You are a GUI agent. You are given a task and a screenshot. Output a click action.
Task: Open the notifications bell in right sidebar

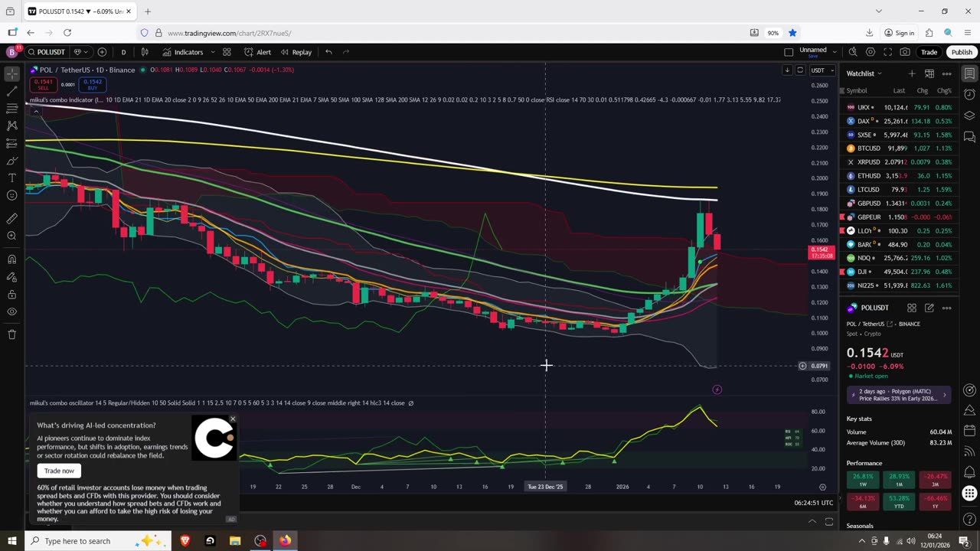969,472
